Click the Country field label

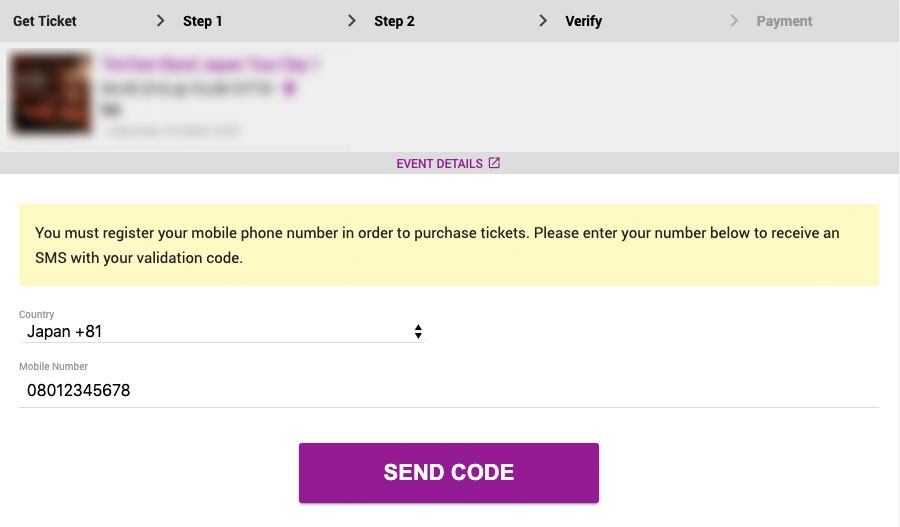click(x=36, y=314)
